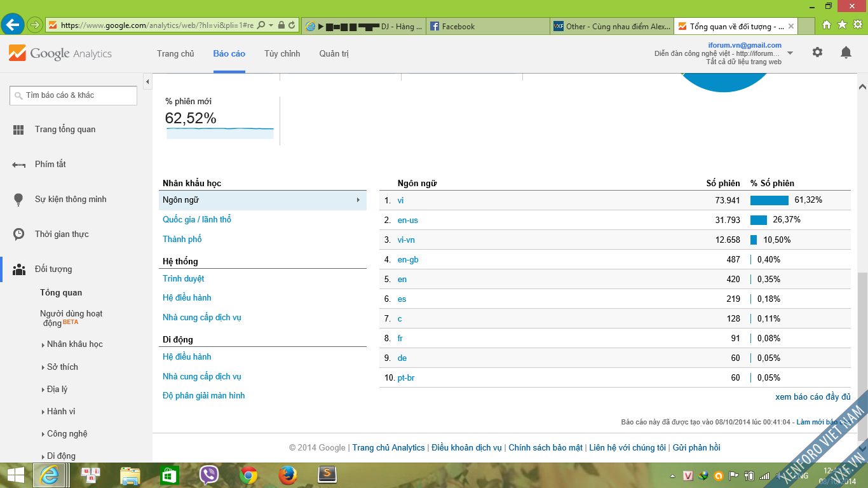Open the Windows Store taskbar icon
This screenshot has height=488, width=868.
(x=170, y=475)
